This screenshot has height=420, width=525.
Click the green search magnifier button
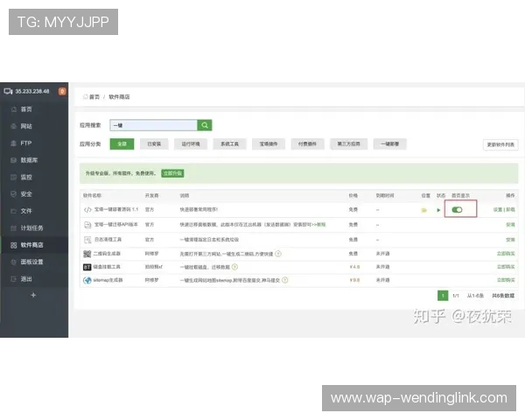coord(205,125)
